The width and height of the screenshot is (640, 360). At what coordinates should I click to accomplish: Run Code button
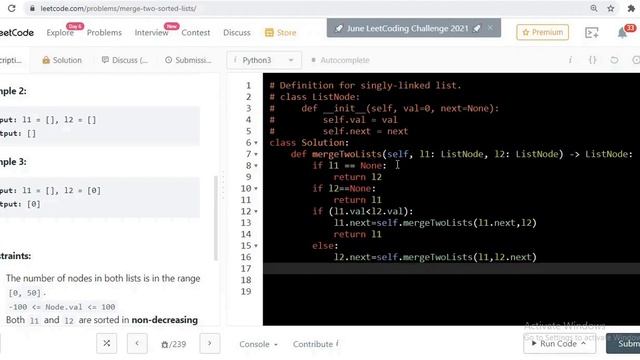(559, 344)
